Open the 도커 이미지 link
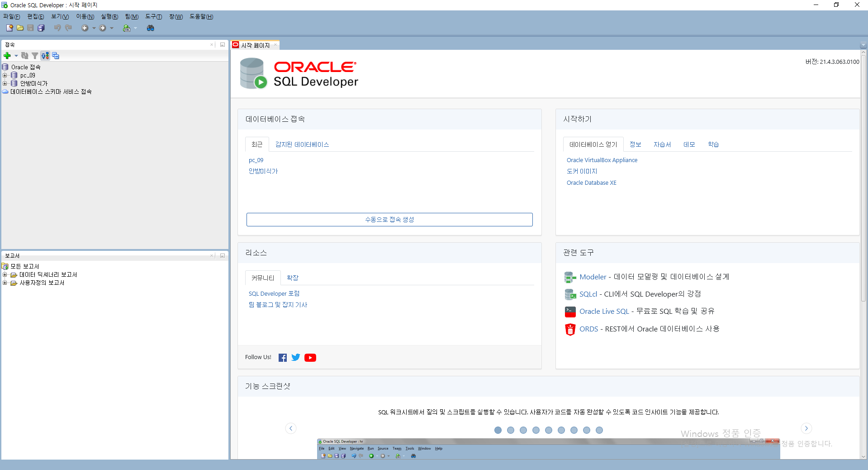Screen dimensions: 868x470 [582, 171]
